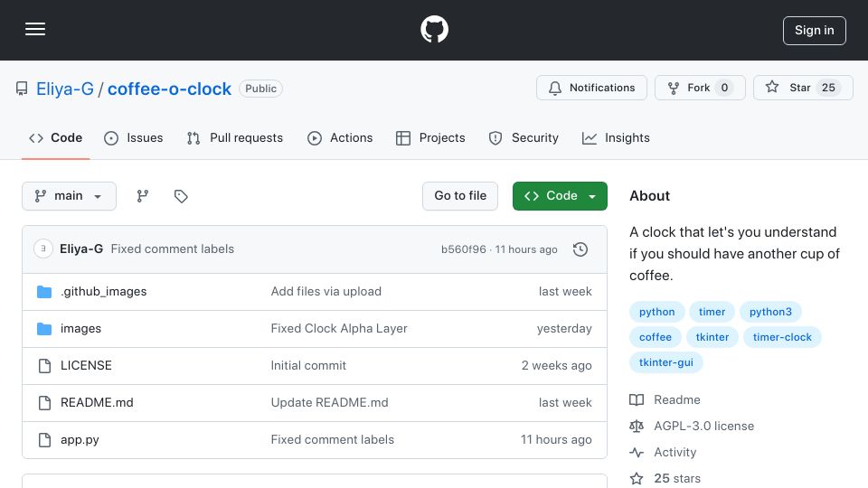Expand the main branch dropdown

[70, 196]
